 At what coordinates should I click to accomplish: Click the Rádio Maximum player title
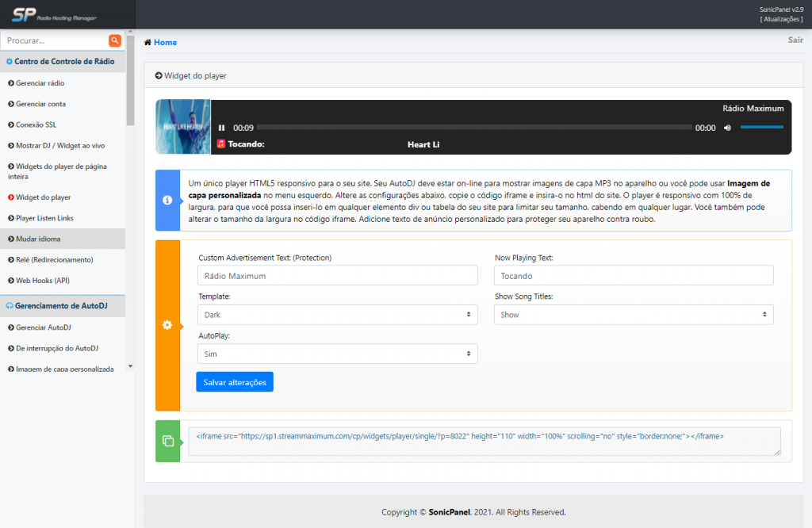click(x=753, y=108)
